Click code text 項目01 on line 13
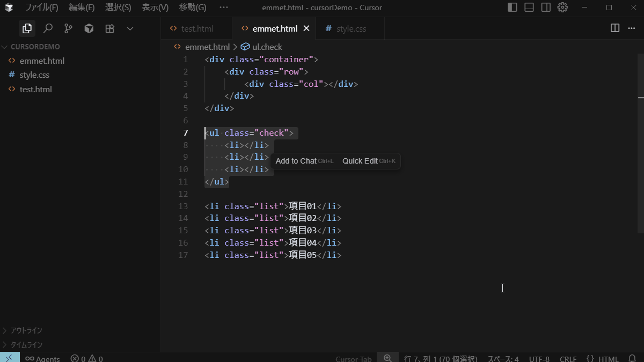This screenshot has width=644, height=362. coord(302,206)
